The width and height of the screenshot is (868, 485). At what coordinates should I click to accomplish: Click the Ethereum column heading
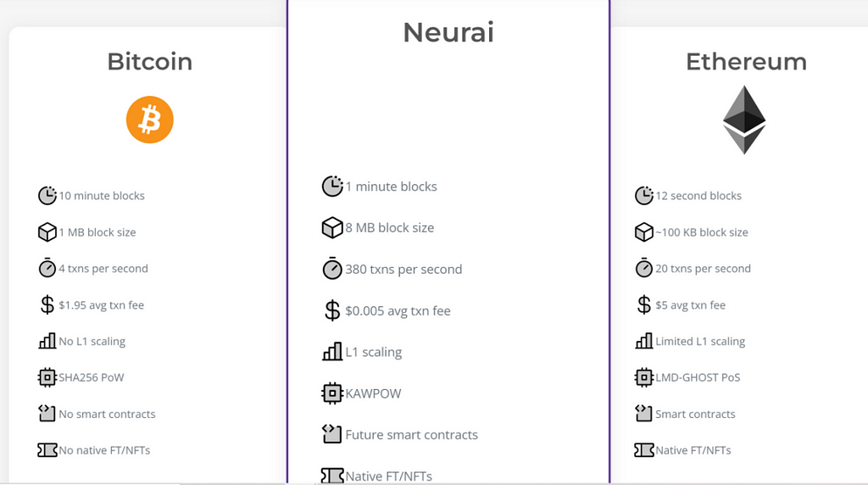[x=746, y=62]
